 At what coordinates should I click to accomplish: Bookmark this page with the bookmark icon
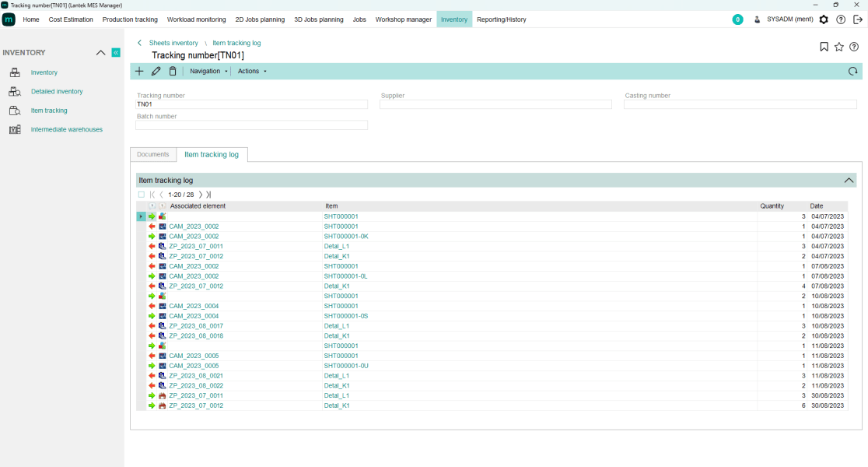[x=824, y=47]
